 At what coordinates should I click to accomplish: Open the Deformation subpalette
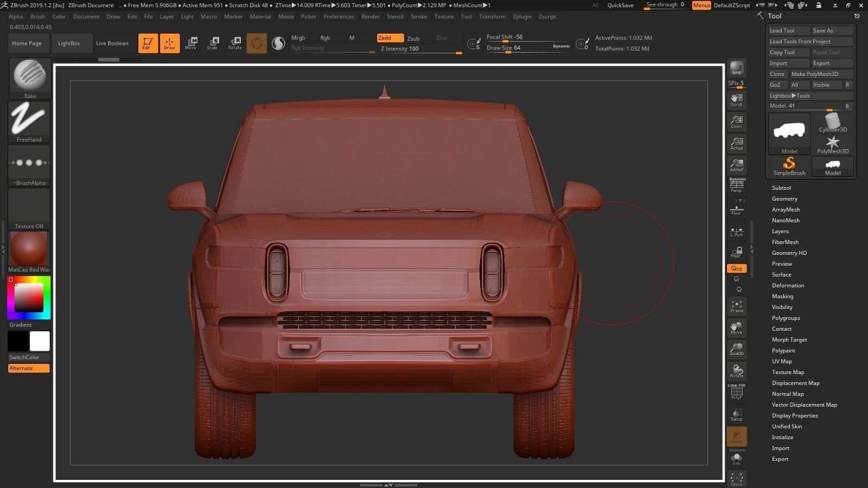788,285
